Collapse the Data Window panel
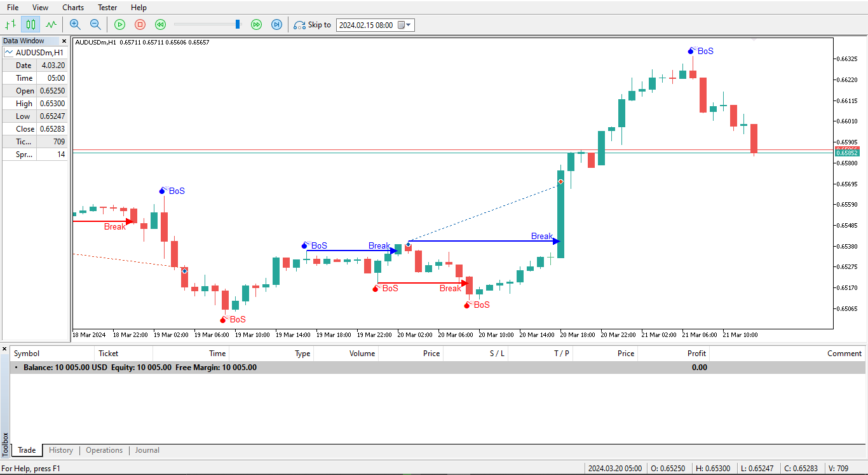The width and height of the screenshot is (868, 475). [x=64, y=40]
